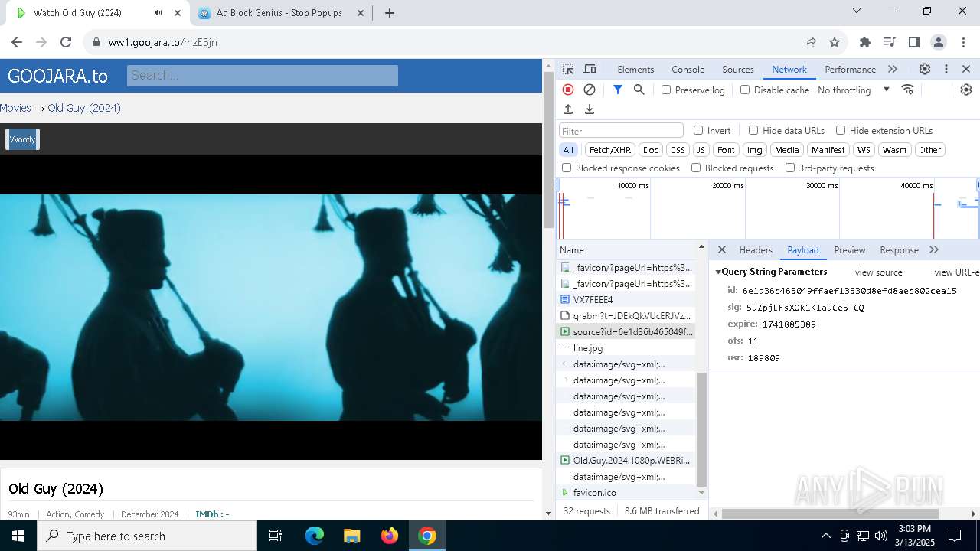Screen dimensions: 980x551
Task: Close the request details pane
Action: pyautogui.click(x=721, y=249)
